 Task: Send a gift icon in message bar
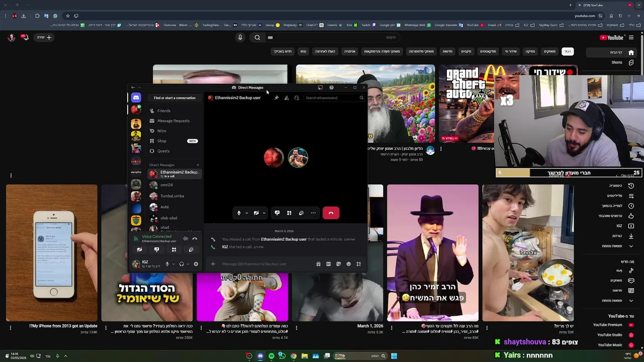[x=318, y=264]
